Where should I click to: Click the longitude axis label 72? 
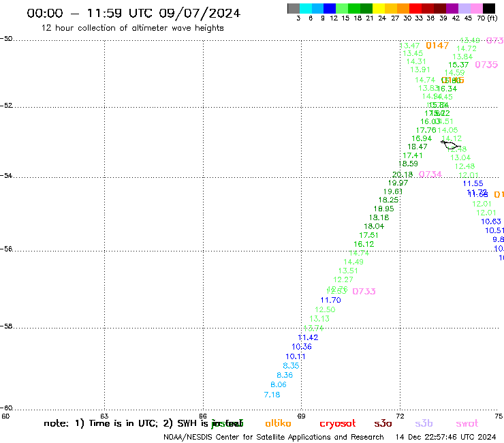tap(400, 416)
